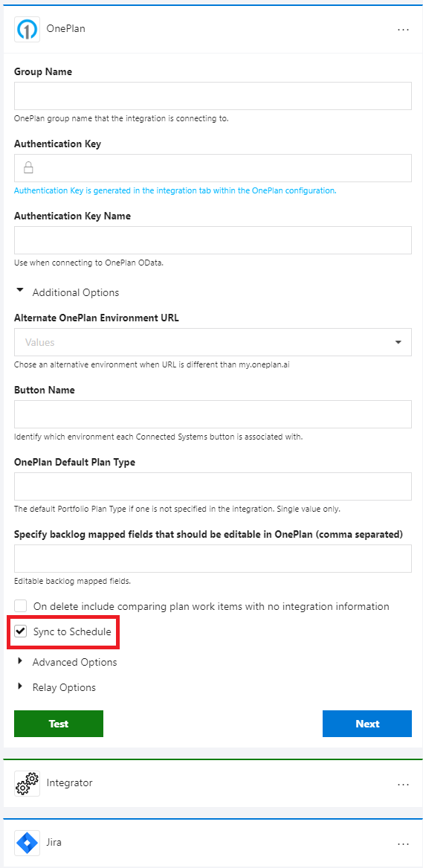Collapse the Additional Options section
The image size is (423, 868).
click(x=21, y=289)
